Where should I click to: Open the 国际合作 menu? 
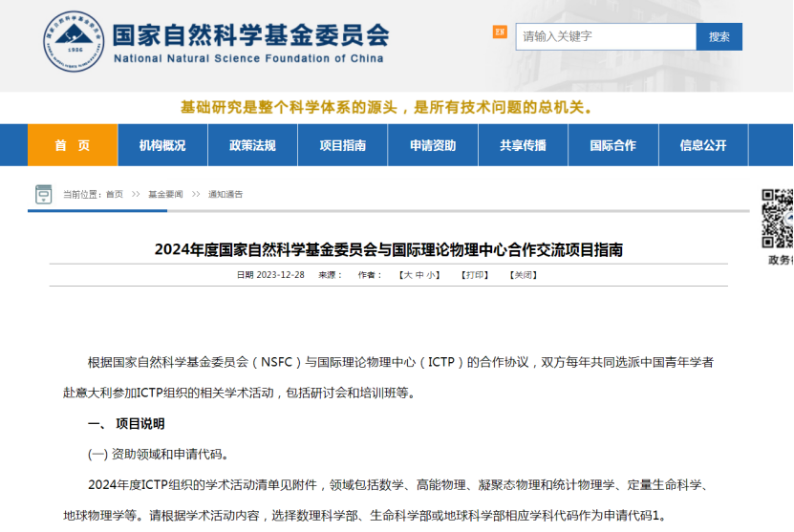(x=612, y=145)
